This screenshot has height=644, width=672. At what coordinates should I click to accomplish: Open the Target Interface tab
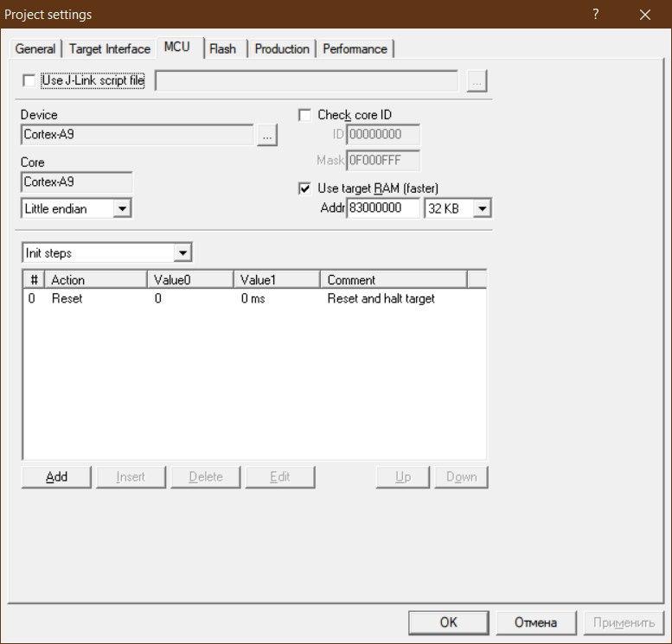coord(110,49)
